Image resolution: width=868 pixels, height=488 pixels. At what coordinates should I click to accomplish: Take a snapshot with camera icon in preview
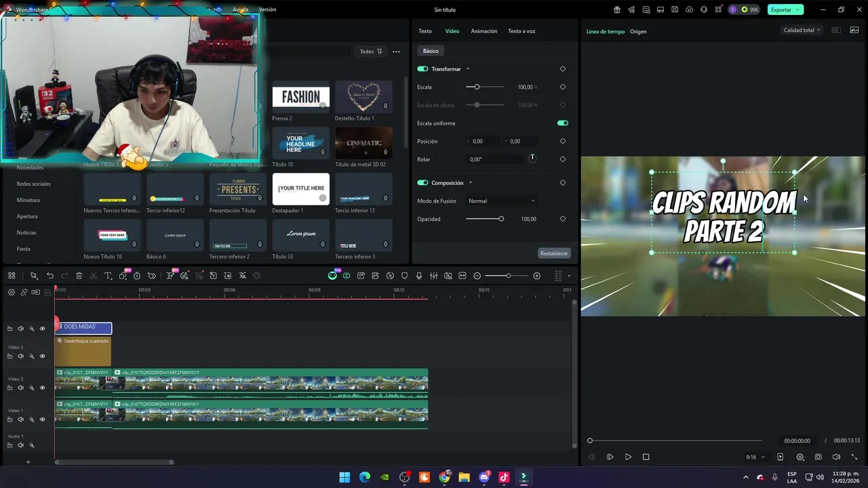pyautogui.click(x=818, y=457)
